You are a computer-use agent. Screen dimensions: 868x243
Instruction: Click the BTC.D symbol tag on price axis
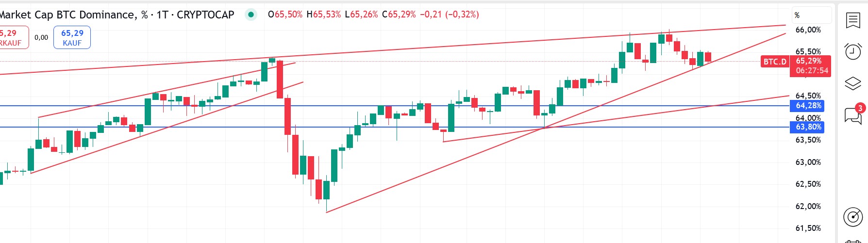[x=775, y=62]
